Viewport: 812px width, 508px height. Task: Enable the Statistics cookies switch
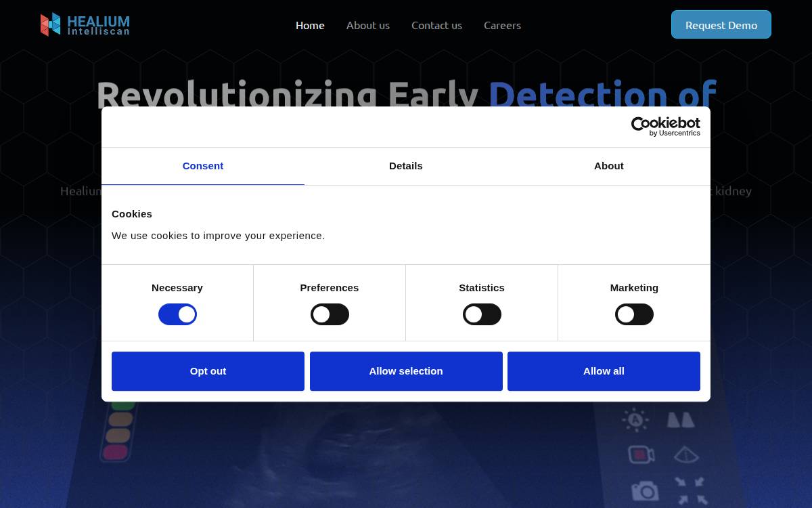(x=482, y=314)
